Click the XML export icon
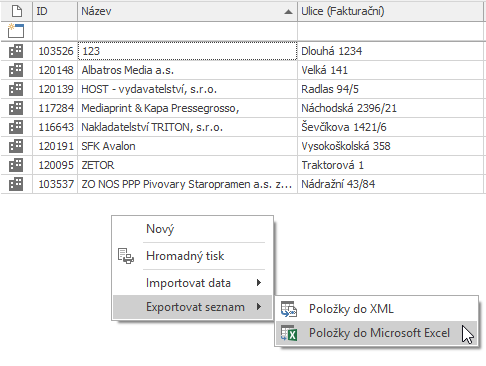 [x=289, y=309]
